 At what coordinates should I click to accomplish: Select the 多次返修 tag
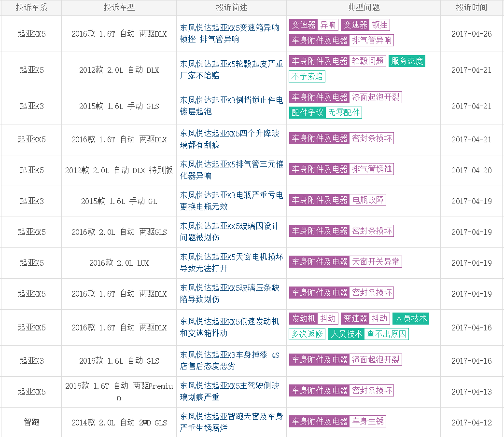click(307, 334)
